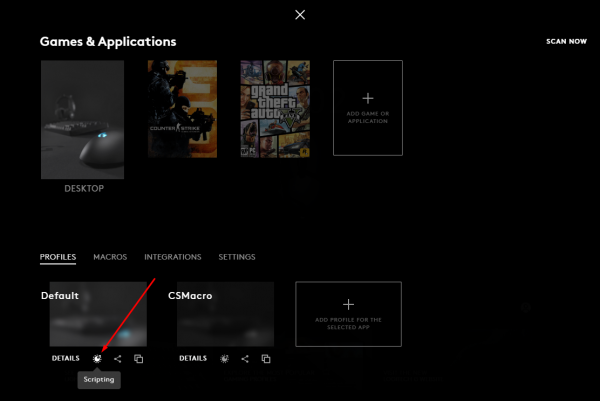Duplicate the Default profile
The image size is (600, 401).
(139, 358)
